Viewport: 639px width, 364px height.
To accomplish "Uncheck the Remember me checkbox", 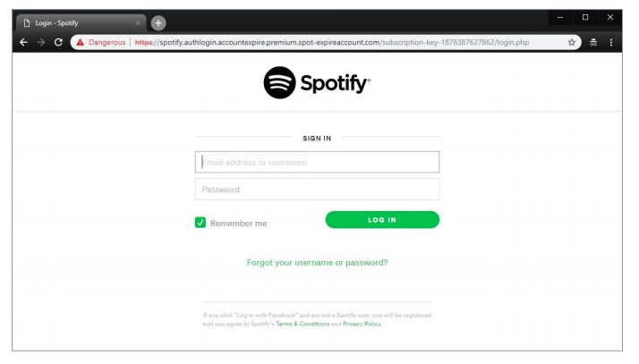I will click(200, 223).
